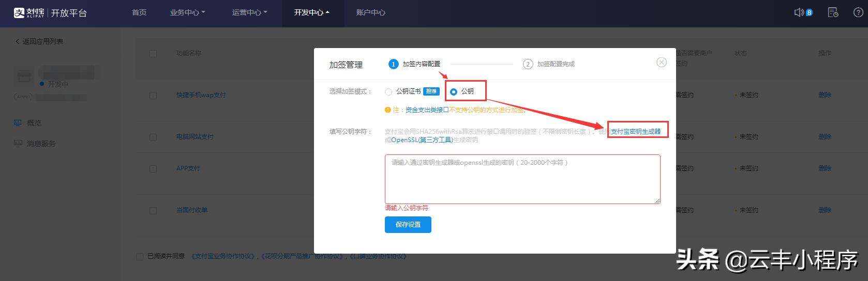868x281 pixels.
Task: Open the 口碑业务协作协议 link
Action: point(378,256)
